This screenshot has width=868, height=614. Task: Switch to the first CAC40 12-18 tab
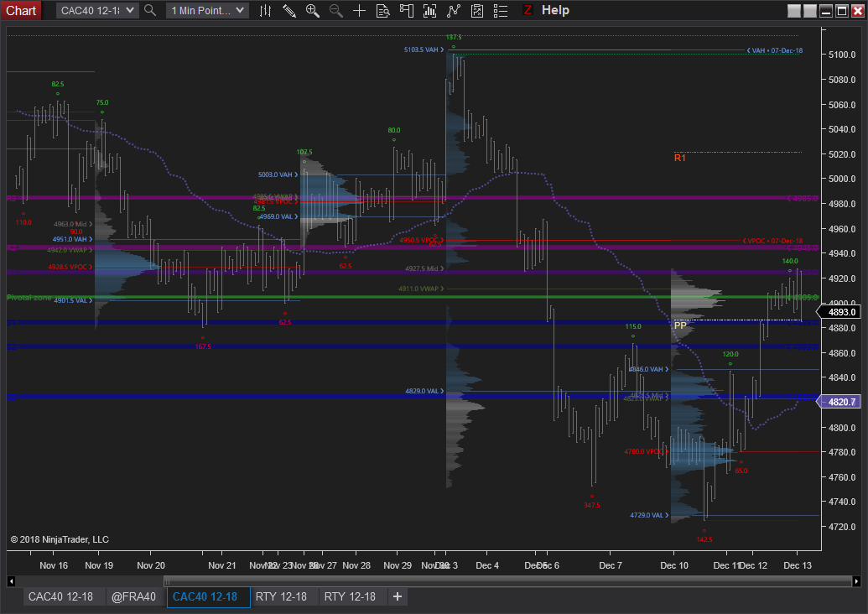(61, 597)
